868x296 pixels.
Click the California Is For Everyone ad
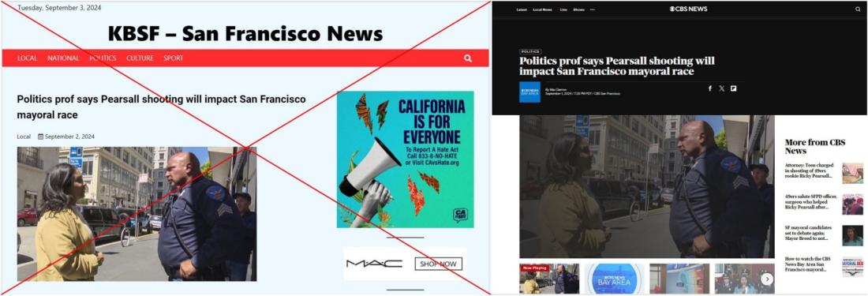tap(406, 159)
